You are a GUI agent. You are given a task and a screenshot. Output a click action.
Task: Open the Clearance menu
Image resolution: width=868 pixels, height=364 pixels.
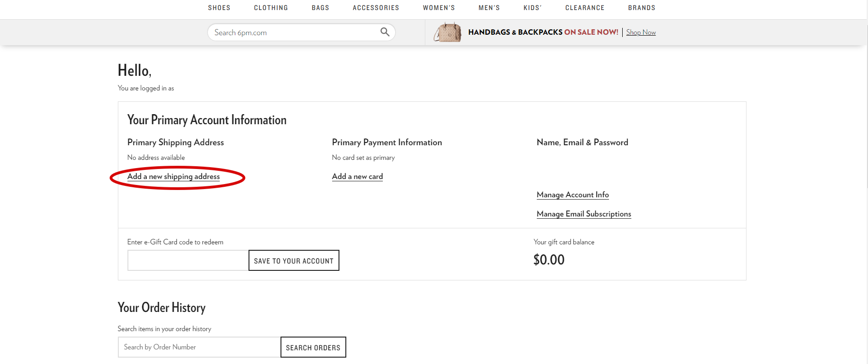[585, 8]
